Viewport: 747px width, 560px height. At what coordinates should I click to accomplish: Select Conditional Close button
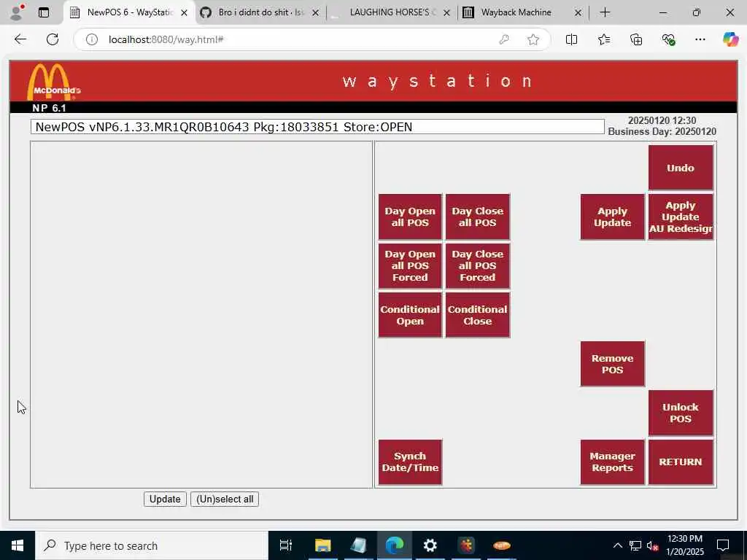(477, 315)
